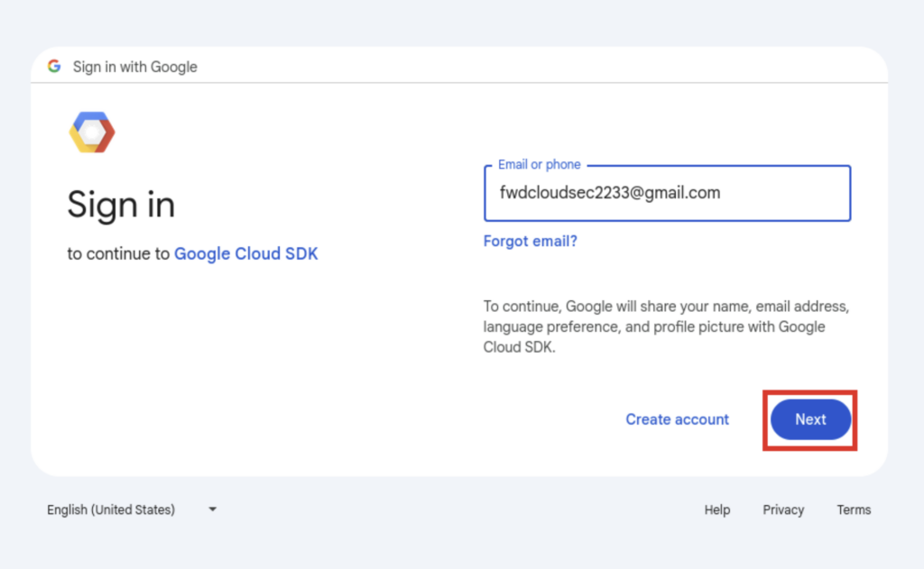The height and width of the screenshot is (569, 924).
Task: Click the "to continue to" text
Action: (118, 254)
